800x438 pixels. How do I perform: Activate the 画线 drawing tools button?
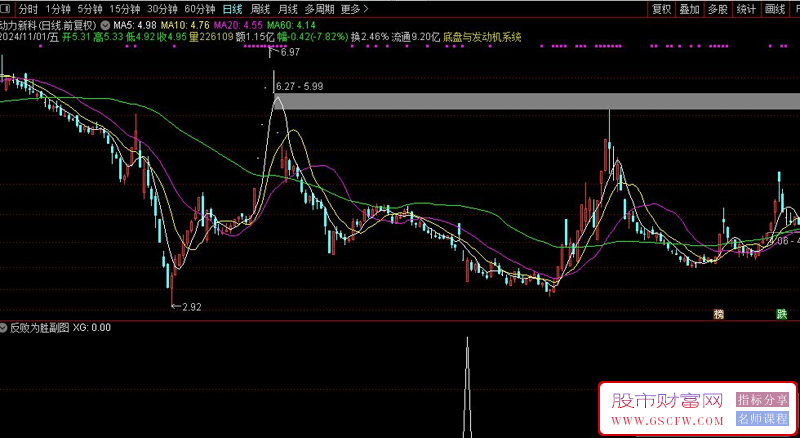coord(775,9)
